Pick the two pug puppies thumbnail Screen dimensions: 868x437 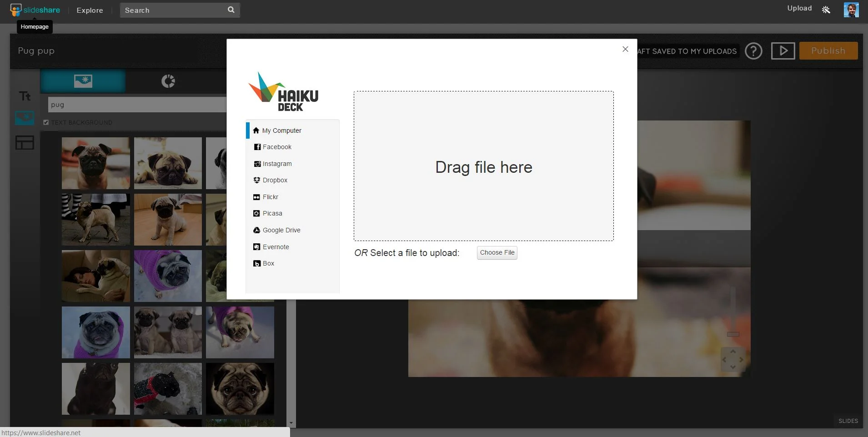(x=168, y=332)
